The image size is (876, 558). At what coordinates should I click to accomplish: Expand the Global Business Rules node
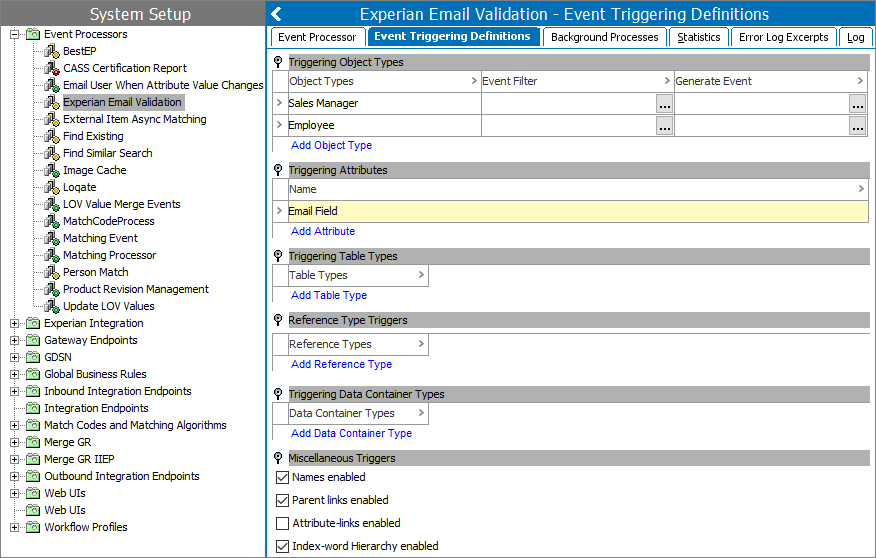(15, 375)
